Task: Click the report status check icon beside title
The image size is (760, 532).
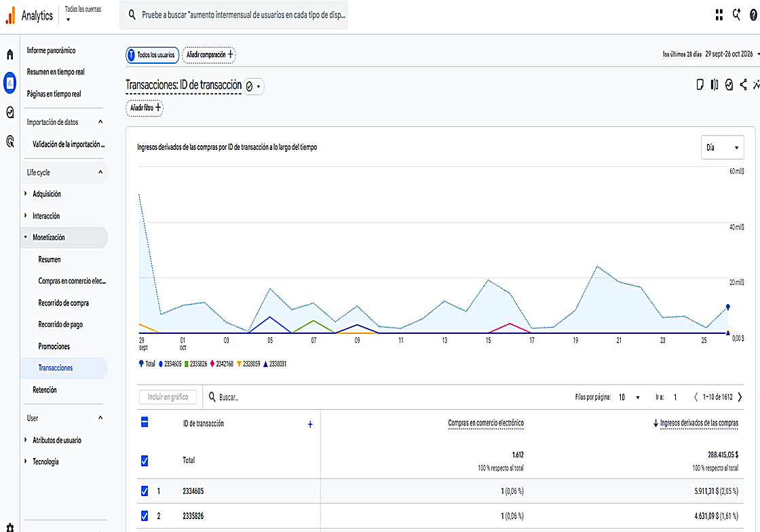Action: pos(249,87)
